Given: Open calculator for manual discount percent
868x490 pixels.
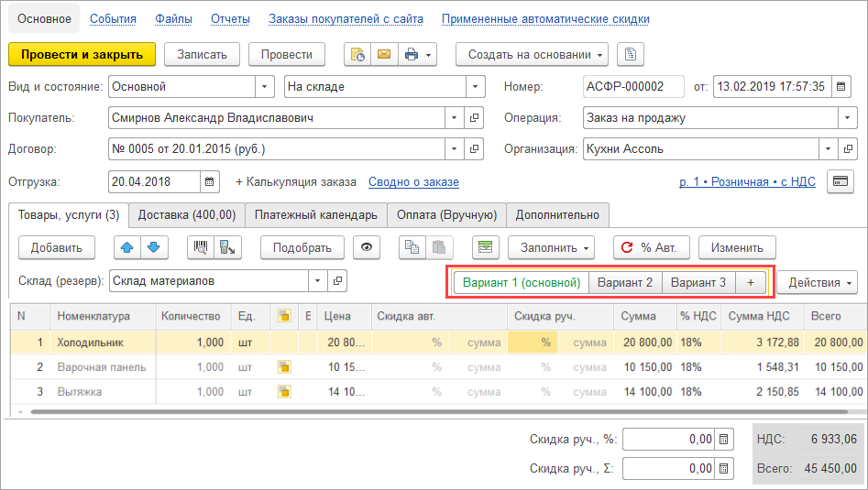Looking at the screenshot, I should (724, 440).
